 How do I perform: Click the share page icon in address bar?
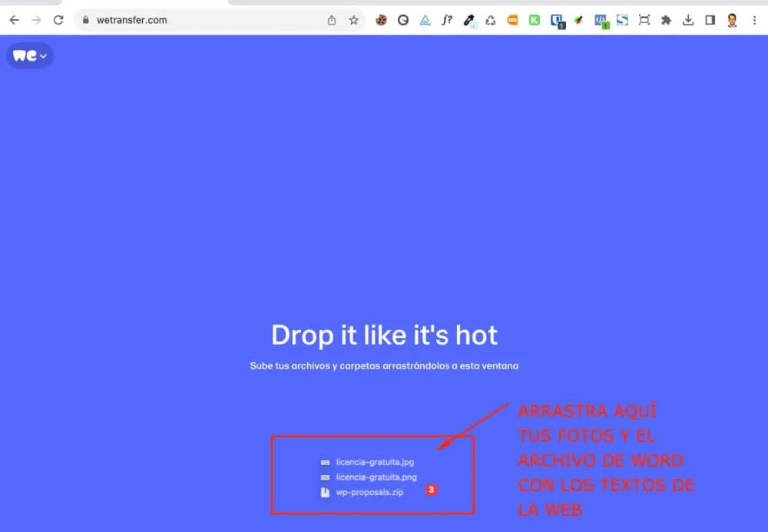tap(332, 20)
